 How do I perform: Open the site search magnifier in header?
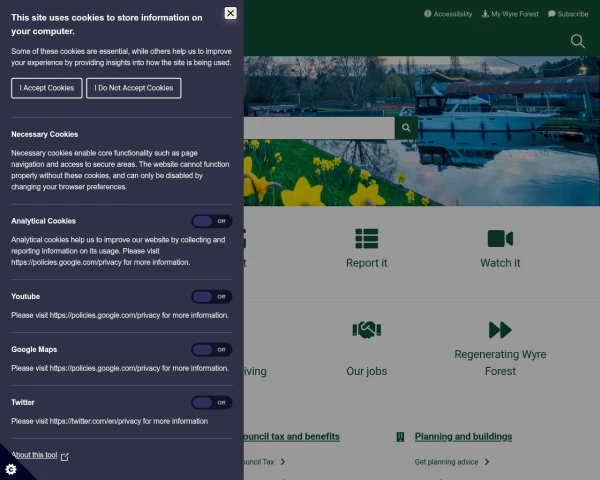coord(577,41)
